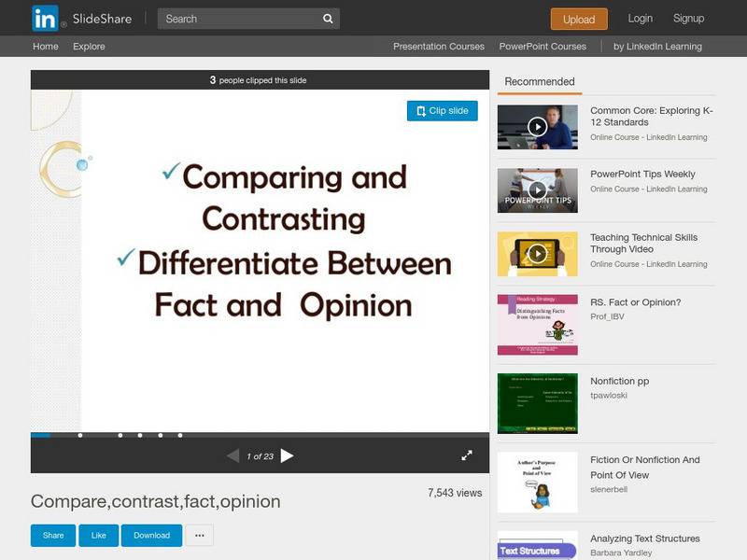
Task: Open Fiction Or Nonfiction And Point Of View thumbnail
Action: 538,483
